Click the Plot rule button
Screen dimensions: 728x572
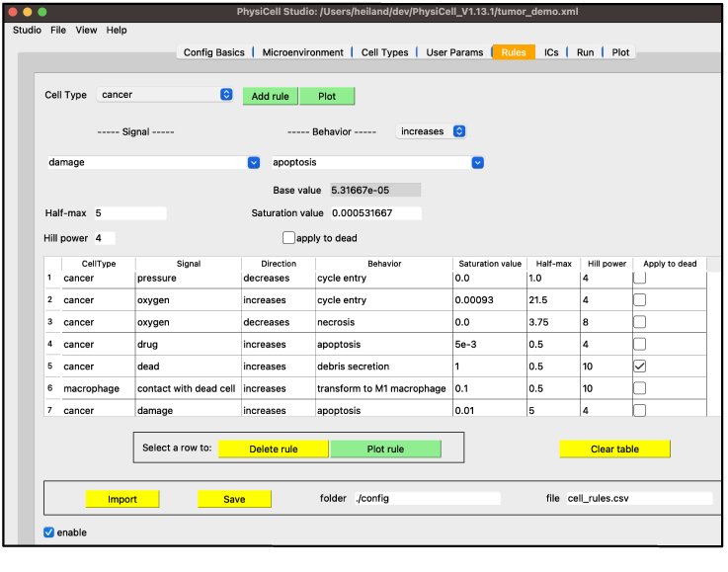385,449
